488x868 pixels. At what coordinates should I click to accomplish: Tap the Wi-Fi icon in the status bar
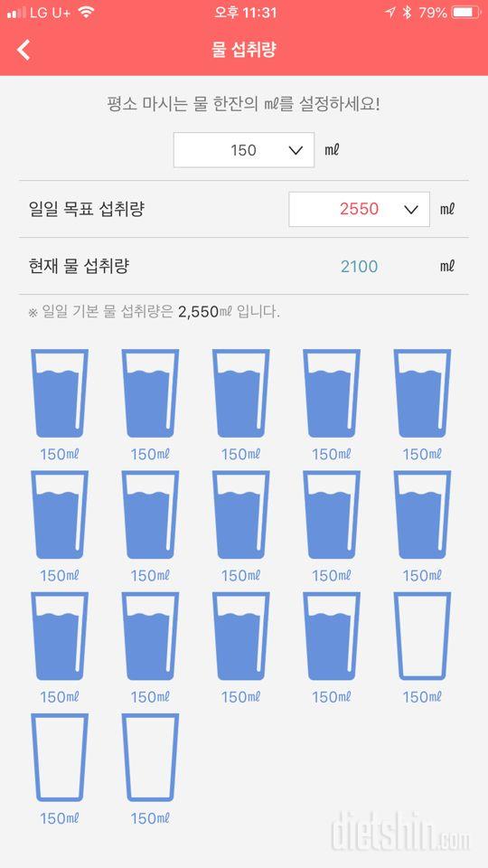tap(86, 12)
